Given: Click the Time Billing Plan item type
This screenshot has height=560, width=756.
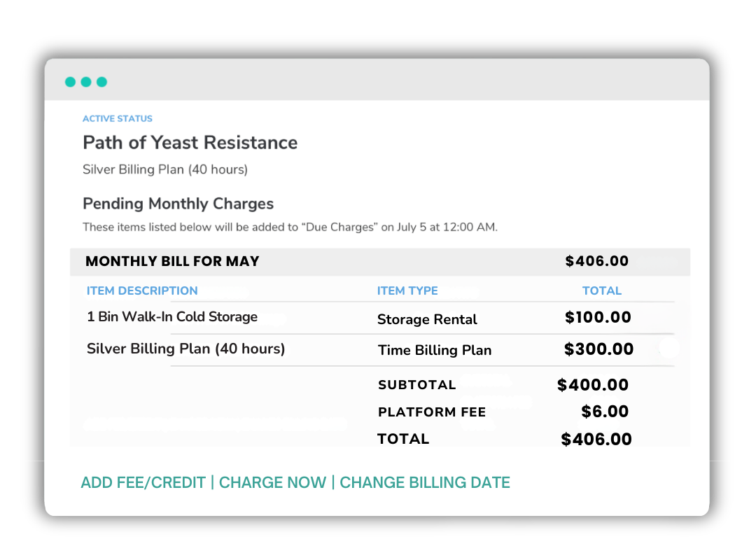Looking at the screenshot, I should point(434,350).
